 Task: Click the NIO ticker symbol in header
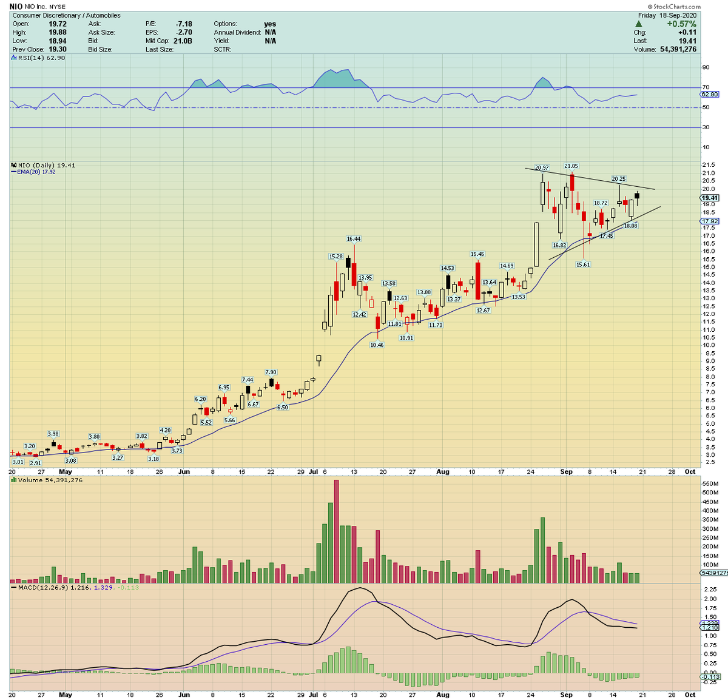(x=16, y=6)
